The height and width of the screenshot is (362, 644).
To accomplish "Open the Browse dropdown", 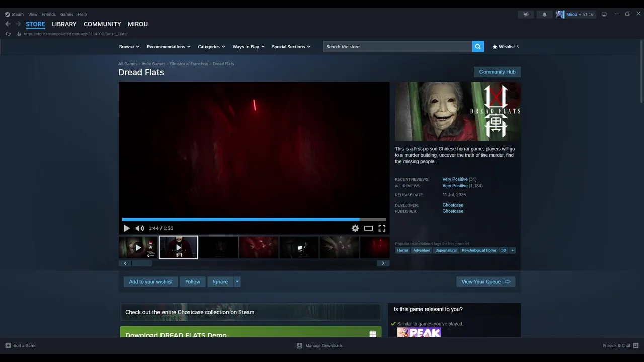I will (129, 47).
